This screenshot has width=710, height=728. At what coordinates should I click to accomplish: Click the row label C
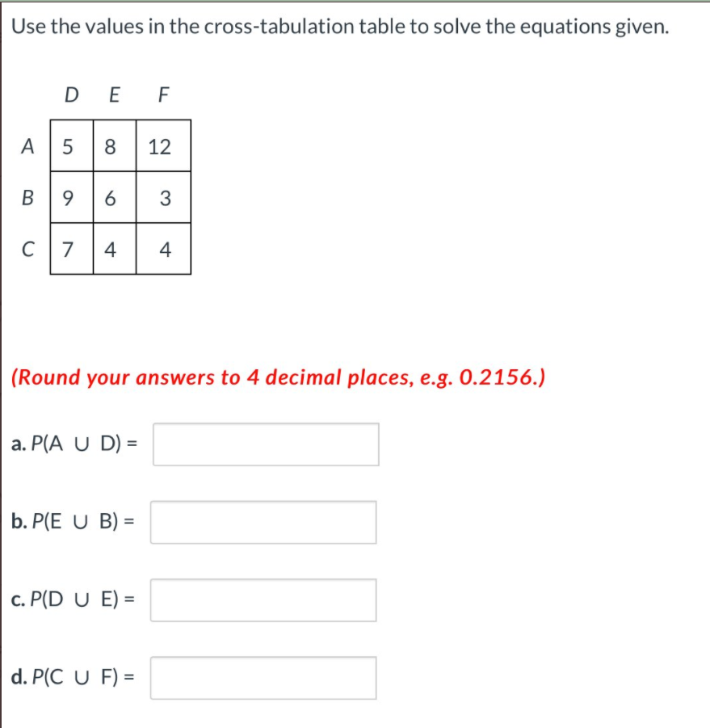tap(27, 250)
